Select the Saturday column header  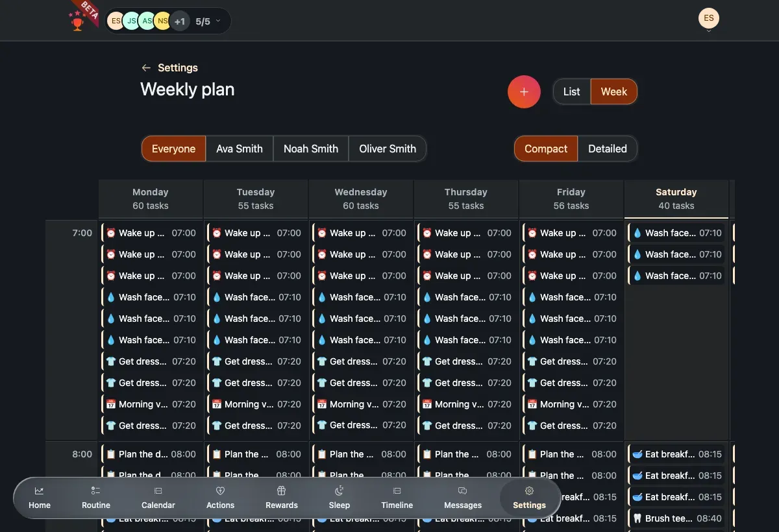click(676, 199)
